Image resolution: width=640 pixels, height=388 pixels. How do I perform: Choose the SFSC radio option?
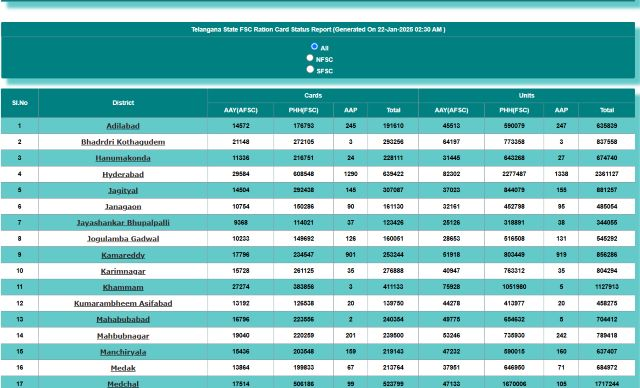click(310, 69)
